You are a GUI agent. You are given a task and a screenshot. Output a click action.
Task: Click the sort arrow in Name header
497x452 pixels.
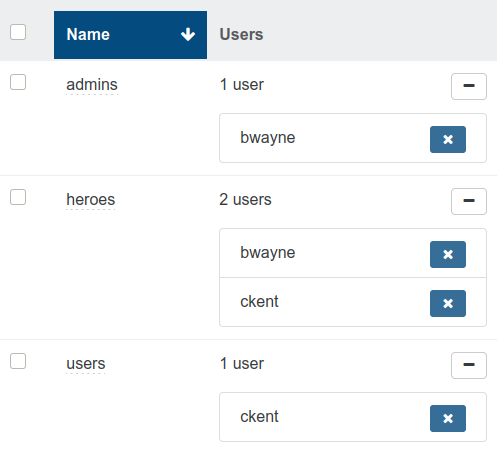coord(188,34)
